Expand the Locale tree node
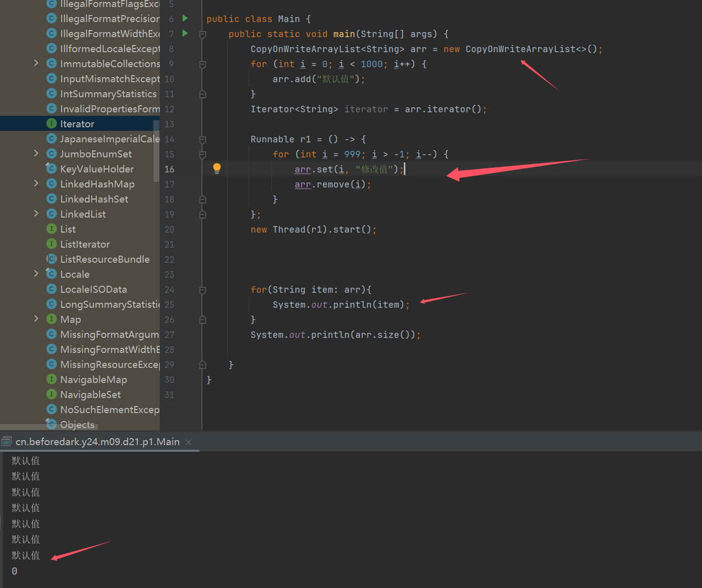Image resolution: width=702 pixels, height=588 pixels. [36, 274]
